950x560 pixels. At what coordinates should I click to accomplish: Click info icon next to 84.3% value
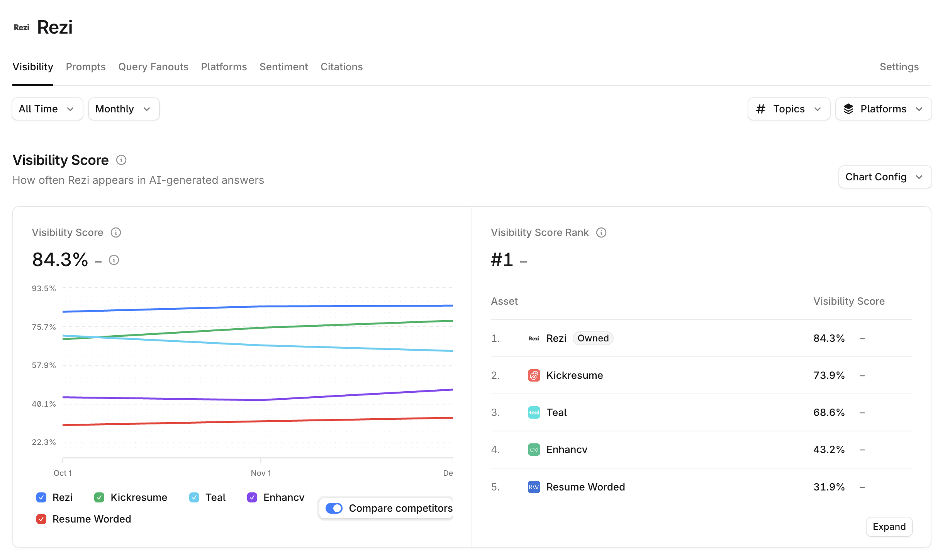(x=114, y=260)
